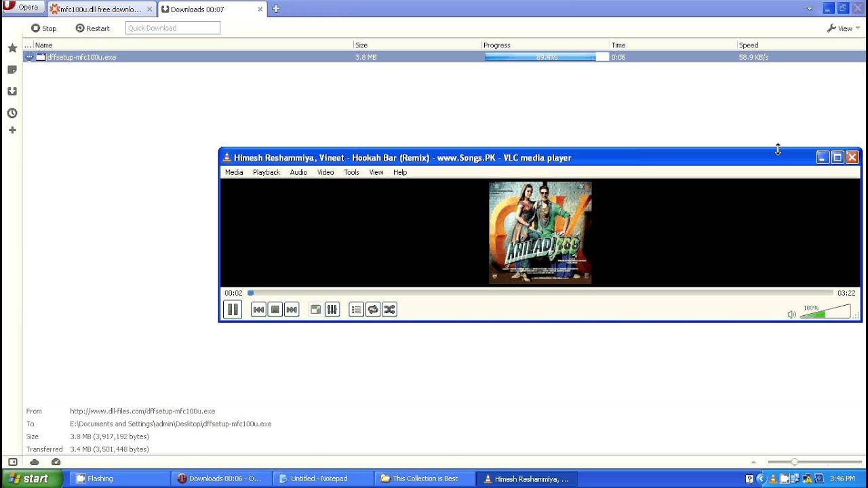Seek along the VLC playback timeline

(x=540, y=293)
